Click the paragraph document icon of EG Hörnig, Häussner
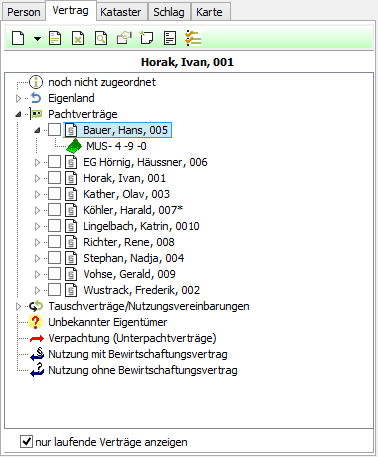The height and width of the screenshot is (457, 378). point(71,162)
